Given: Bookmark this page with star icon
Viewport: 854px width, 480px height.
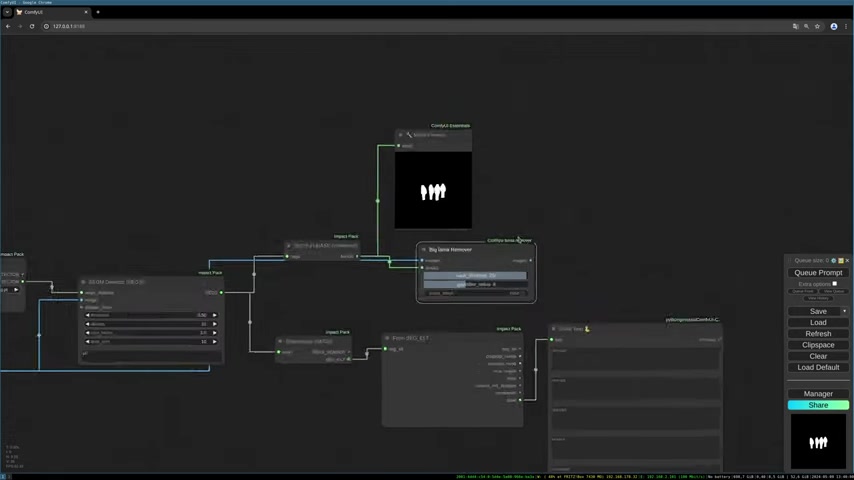Looking at the screenshot, I should pyautogui.click(x=817, y=26).
